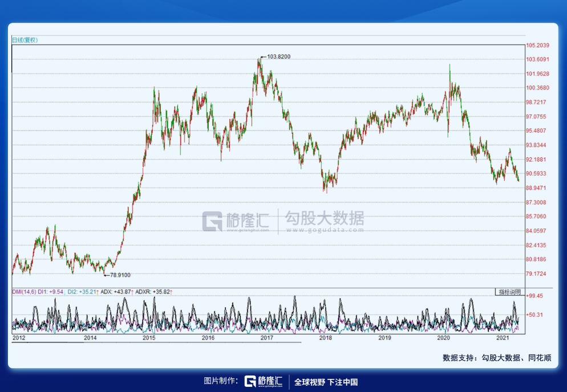
Task: Click the 日线(复权) chart period label
Action: click(25, 40)
